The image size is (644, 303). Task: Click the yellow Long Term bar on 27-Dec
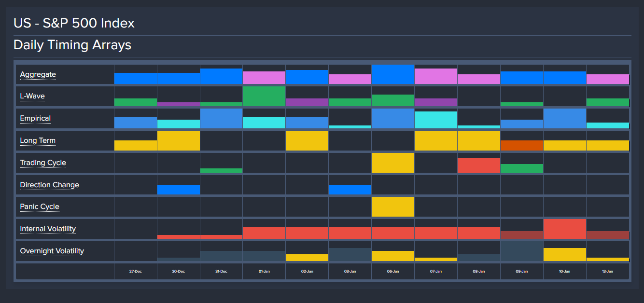click(136, 145)
